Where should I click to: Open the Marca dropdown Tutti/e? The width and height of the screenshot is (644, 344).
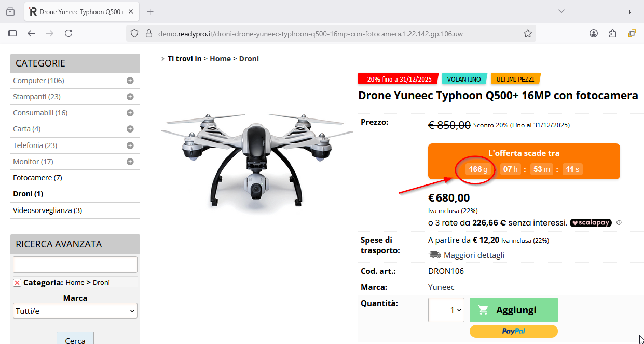tap(75, 311)
